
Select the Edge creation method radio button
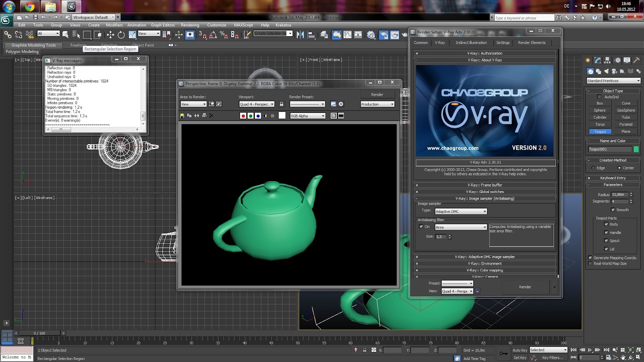tap(593, 168)
